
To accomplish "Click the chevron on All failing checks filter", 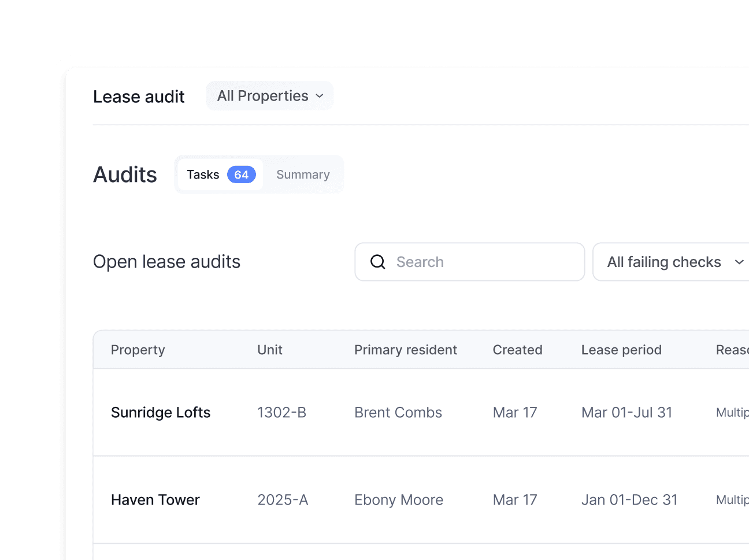I will [739, 262].
